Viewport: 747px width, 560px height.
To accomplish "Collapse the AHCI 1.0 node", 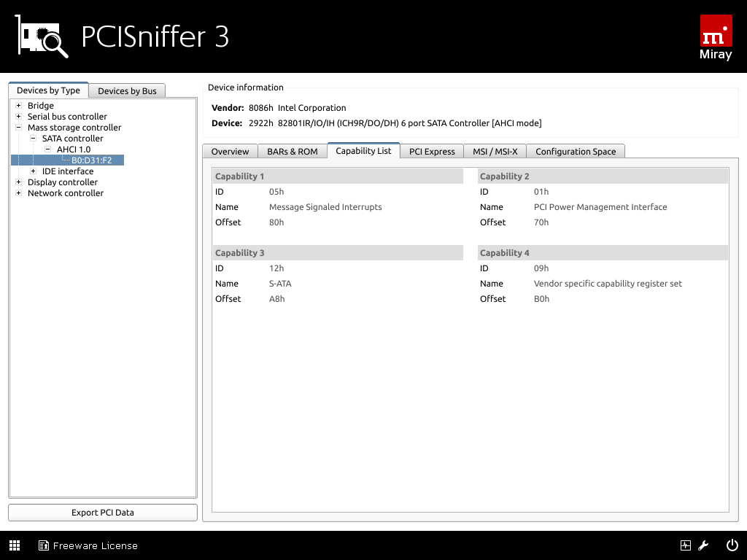I will coord(47,149).
